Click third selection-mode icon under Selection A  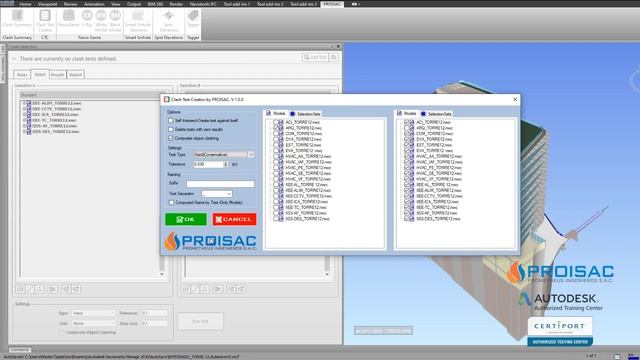pyautogui.click(x=40, y=289)
